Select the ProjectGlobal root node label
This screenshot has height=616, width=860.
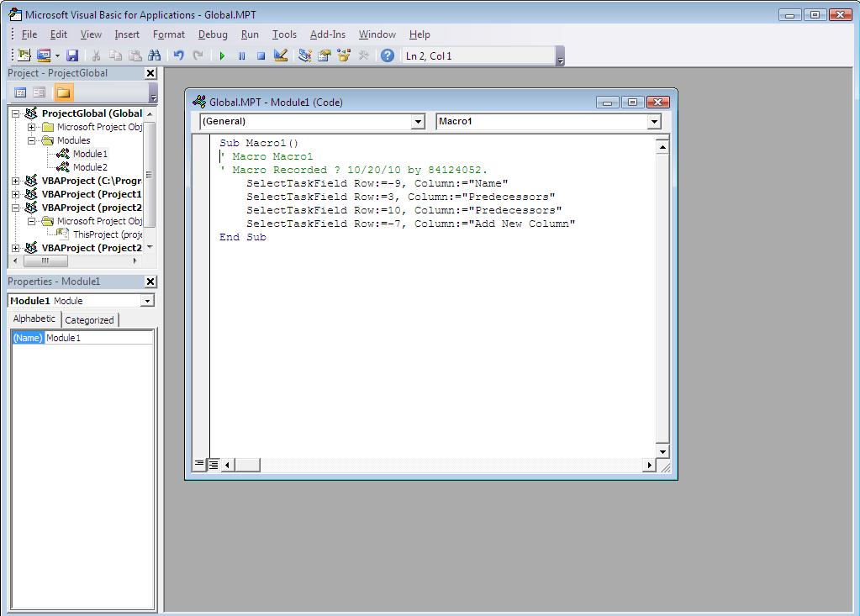pyautogui.click(x=92, y=113)
